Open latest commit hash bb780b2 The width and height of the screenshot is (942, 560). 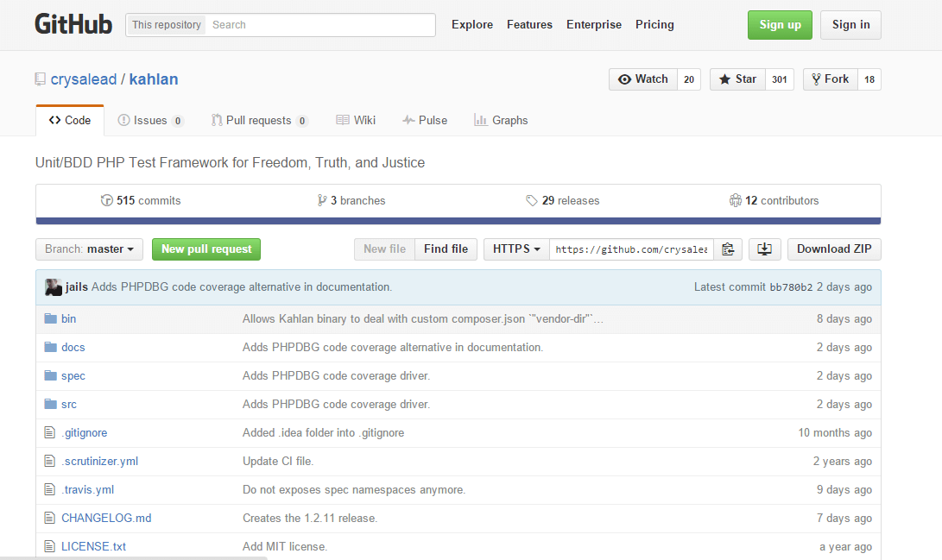[791, 286]
